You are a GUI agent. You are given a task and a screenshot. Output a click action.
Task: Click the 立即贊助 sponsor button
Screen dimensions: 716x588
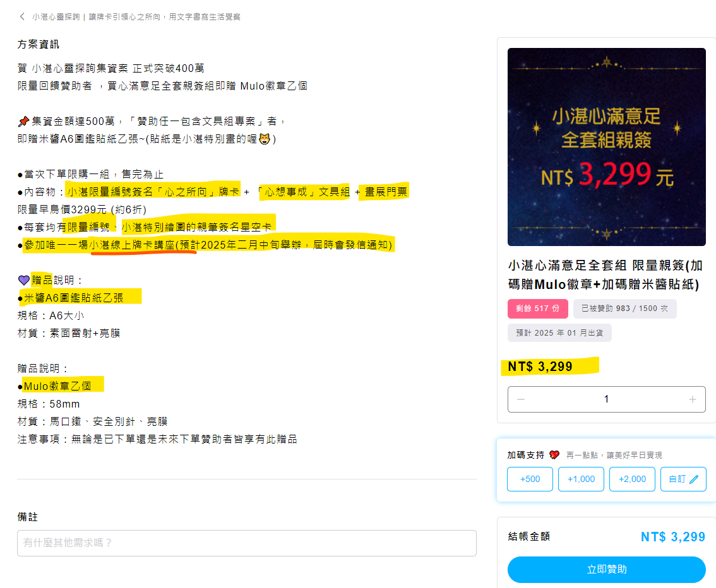coord(606,569)
